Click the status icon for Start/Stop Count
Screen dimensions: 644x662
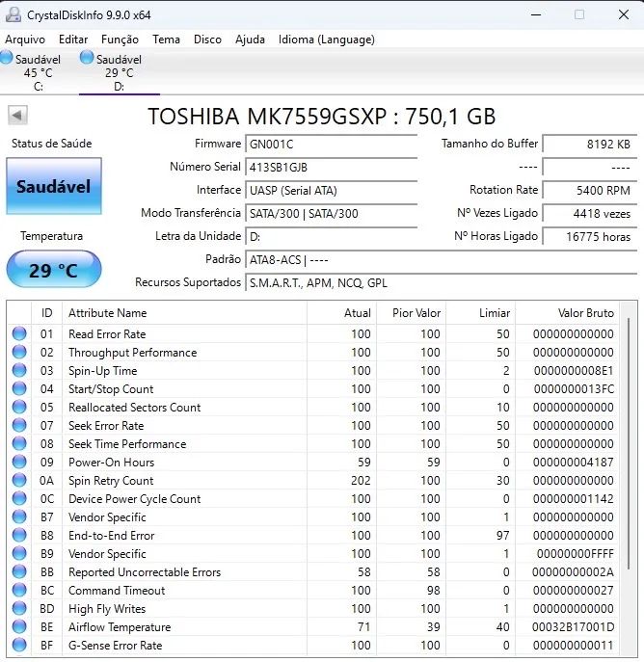pyautogui.click(x=19, y=388)
